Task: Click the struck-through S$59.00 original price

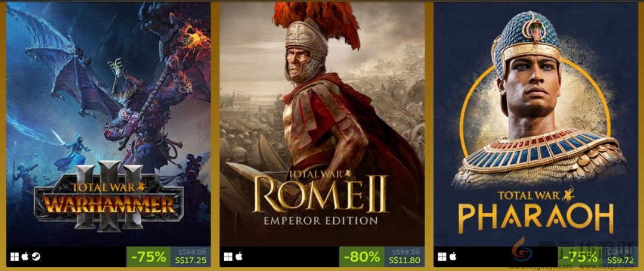Action: tap(406, 252)
